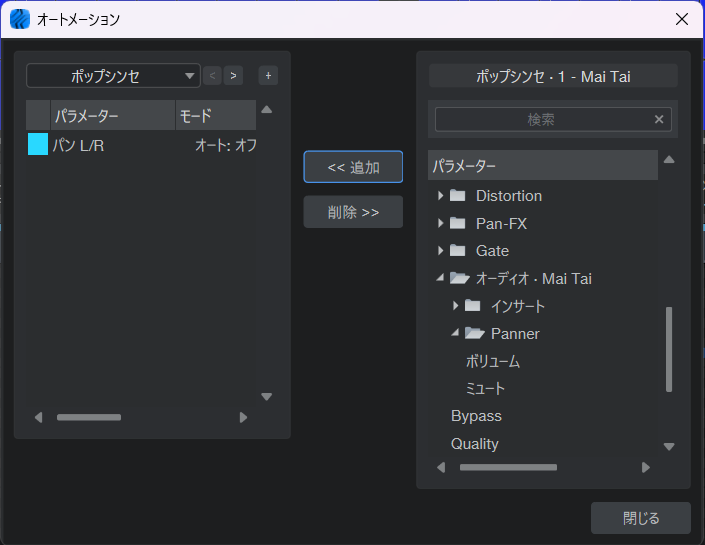Click parameter tree scroll down arrow
This screenshot has height=545, width=705.
pyautogui.click(x=669, y=447)
